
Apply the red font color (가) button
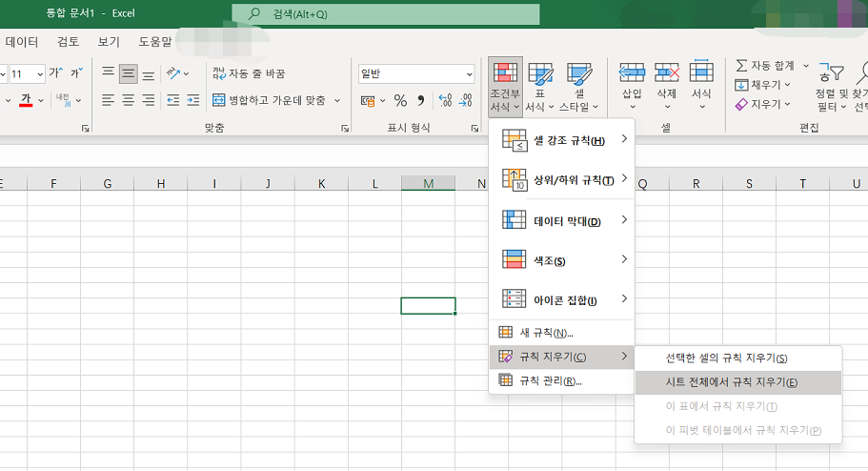click(26, 100)
